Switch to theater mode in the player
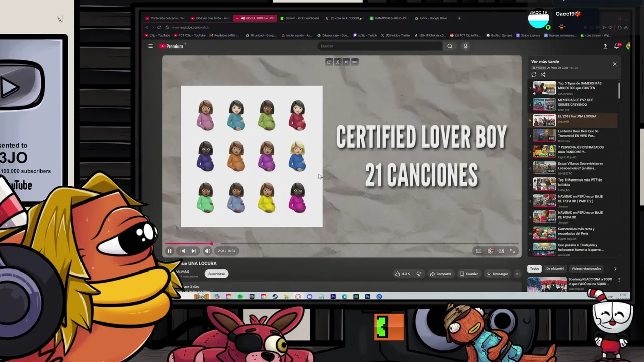This screenshot has height=362, width=644. tap(501, 251)
